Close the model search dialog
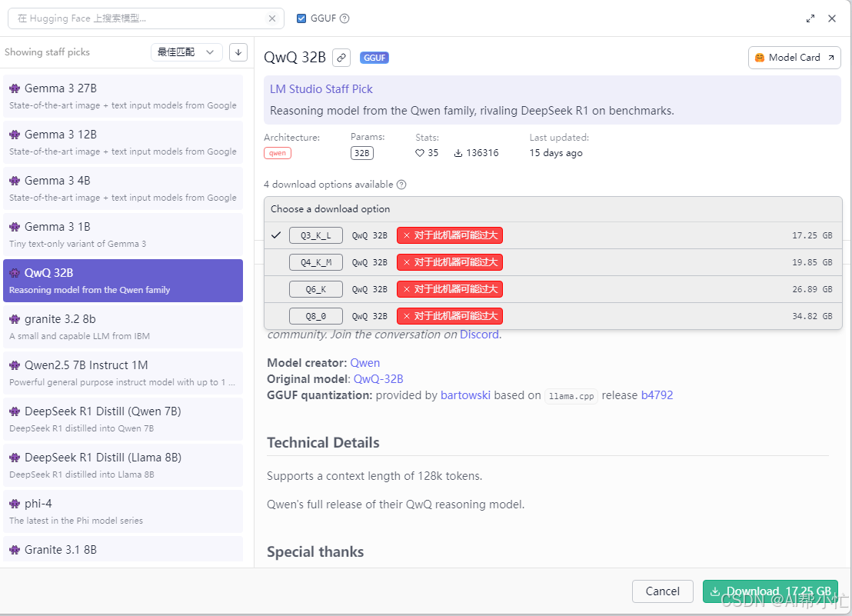The height and width of the screenshot is (616, 852). pos(832,18)
